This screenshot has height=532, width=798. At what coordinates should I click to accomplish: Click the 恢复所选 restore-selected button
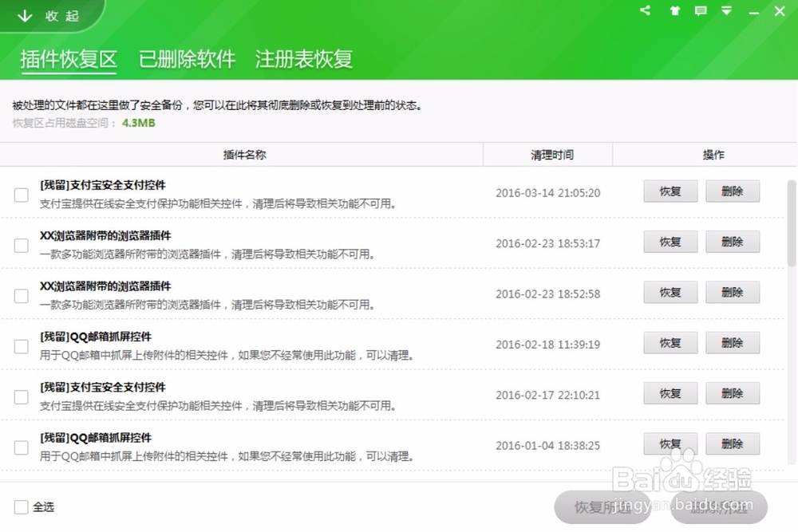[602, 507]
